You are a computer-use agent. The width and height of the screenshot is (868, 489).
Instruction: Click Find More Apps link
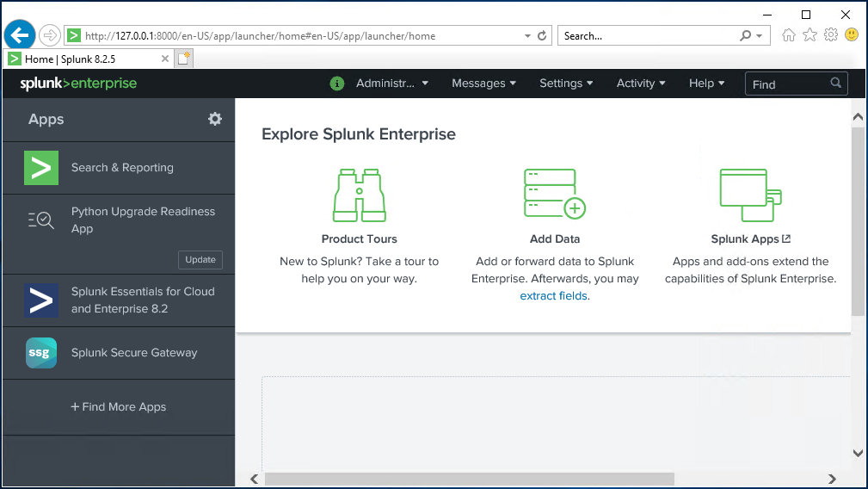[119, 407]
